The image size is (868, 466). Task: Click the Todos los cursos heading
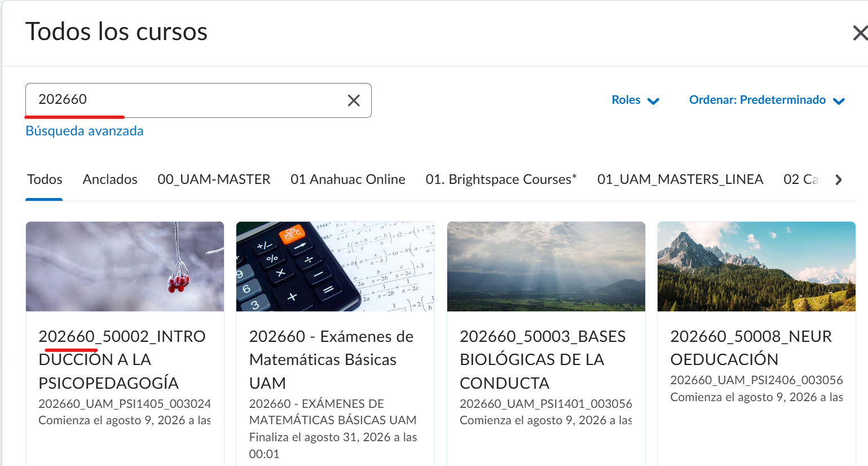click(x=117, y=32)
